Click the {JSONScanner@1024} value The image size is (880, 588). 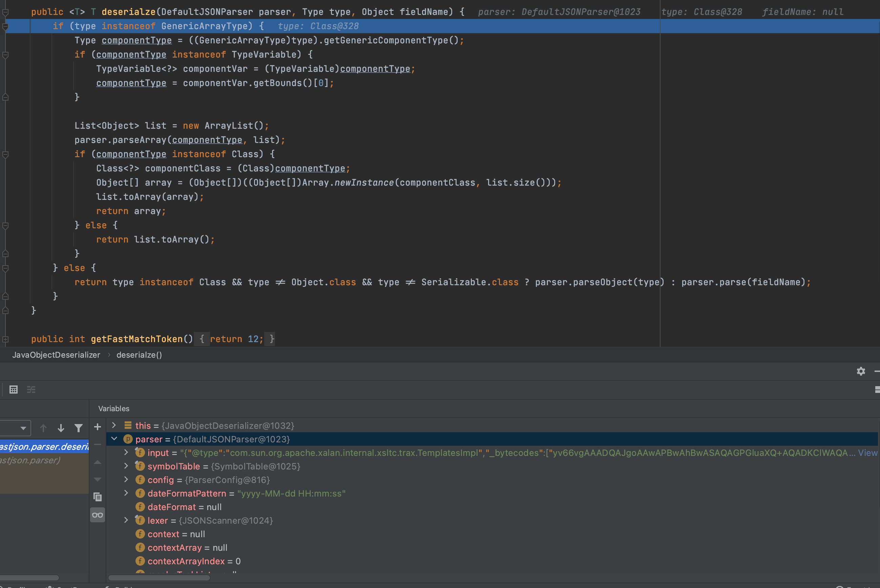[x=226, y=521]
